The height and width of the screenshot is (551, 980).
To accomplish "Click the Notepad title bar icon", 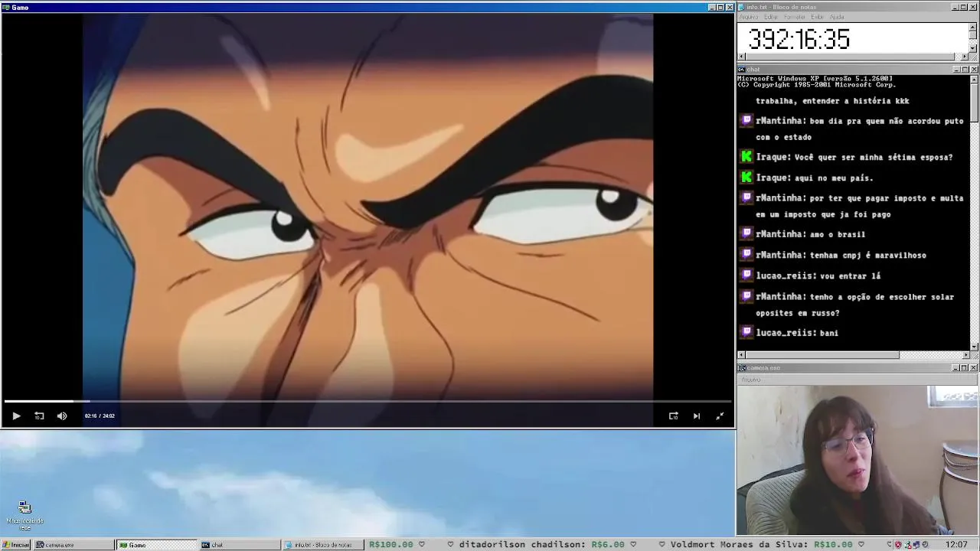I will (741, 7).
